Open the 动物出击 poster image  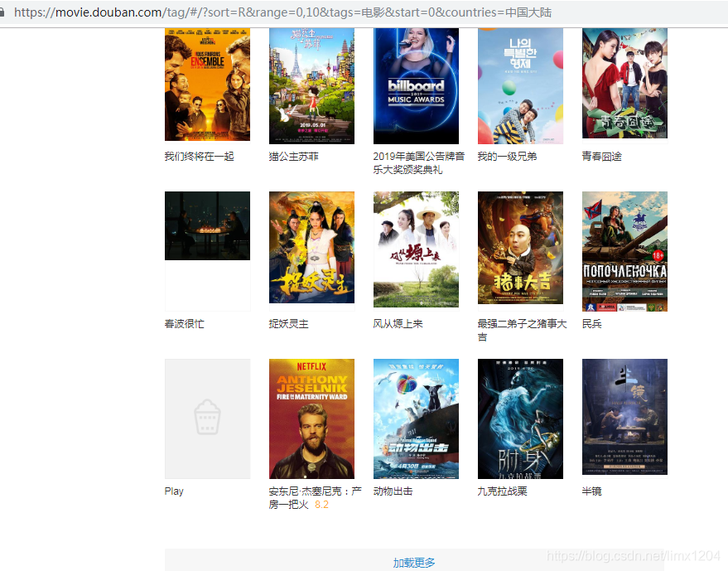(416, 419)
